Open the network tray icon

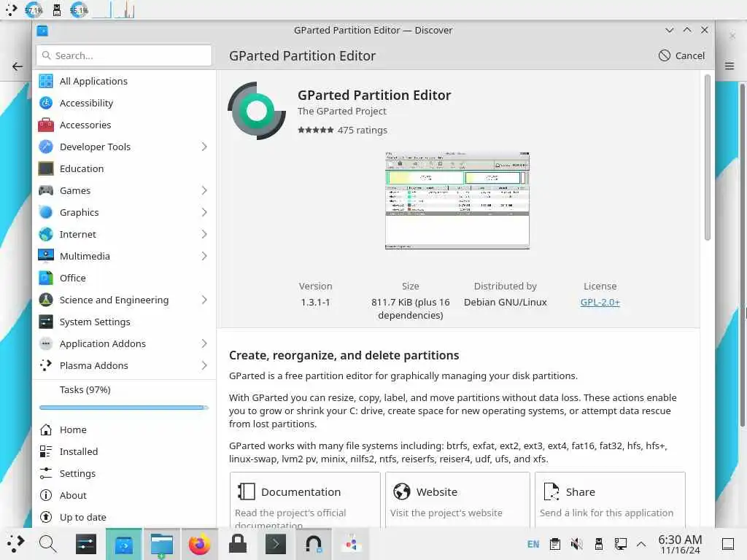click(x=620, y=544)
